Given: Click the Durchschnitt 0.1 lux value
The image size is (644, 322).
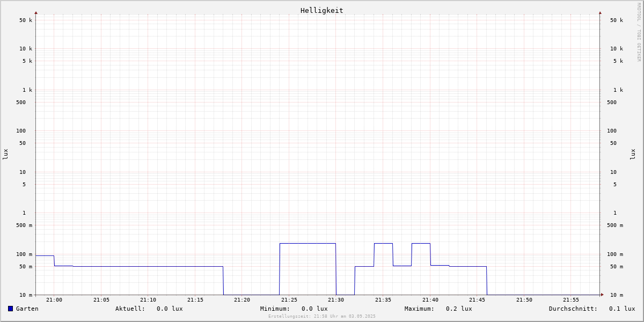Looking at the screenshot, I should (622, 309).
